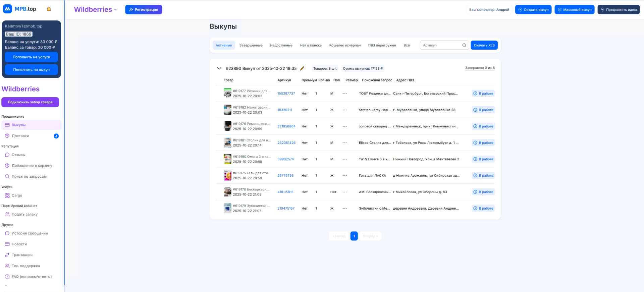This screenshot has width=644, height=292.
Task: Open article link 418115815
Action: (x=285, y=192)
